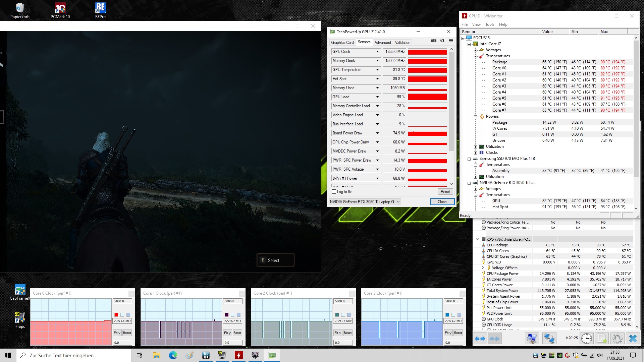The width and height of the screenshot is (644, 362).
Task: Click HWiNFO collapse arrows button
Action: (x=494, y=339)
